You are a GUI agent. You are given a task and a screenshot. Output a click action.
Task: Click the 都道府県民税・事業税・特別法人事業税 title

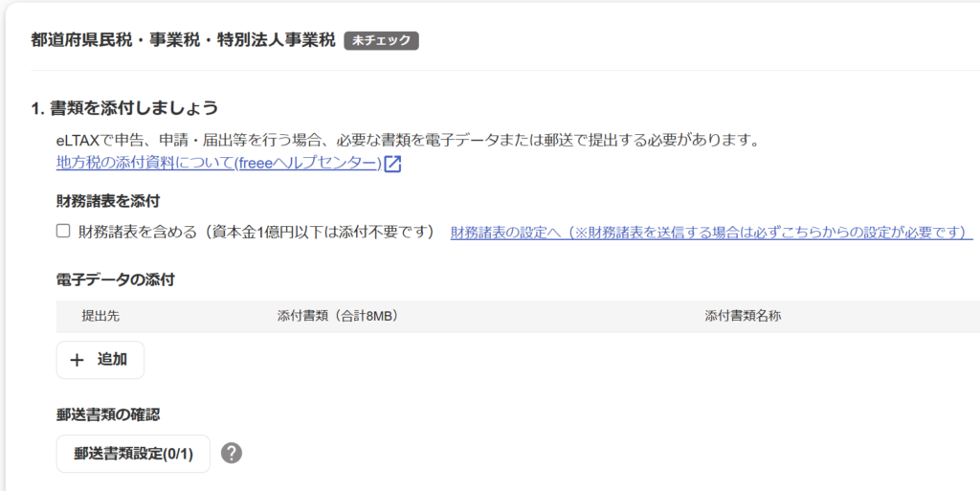coord(183,40)
